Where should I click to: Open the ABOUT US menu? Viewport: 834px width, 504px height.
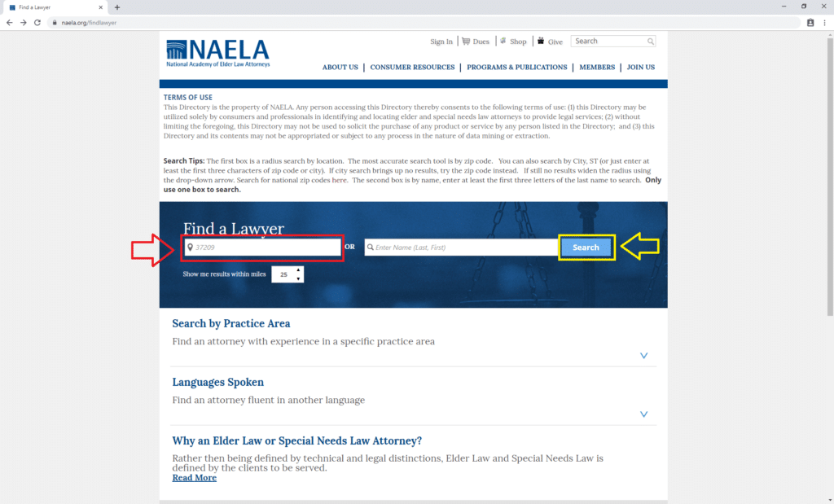[x=340, y=67]
